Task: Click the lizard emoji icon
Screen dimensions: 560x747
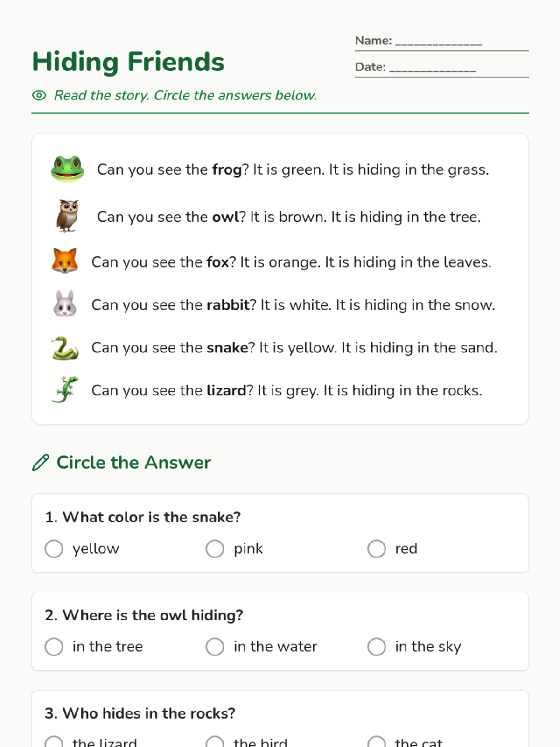Action: pyautogui.click(x=65, y=390)
